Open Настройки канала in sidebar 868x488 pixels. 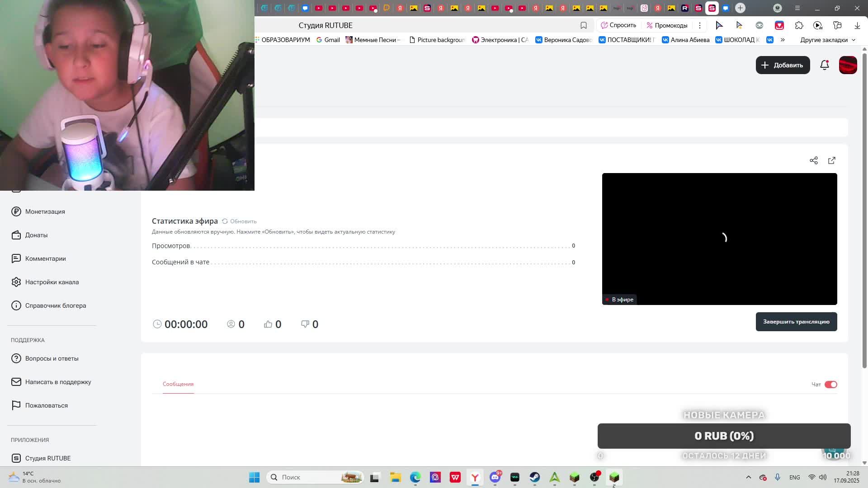click(x=52, y=282)
